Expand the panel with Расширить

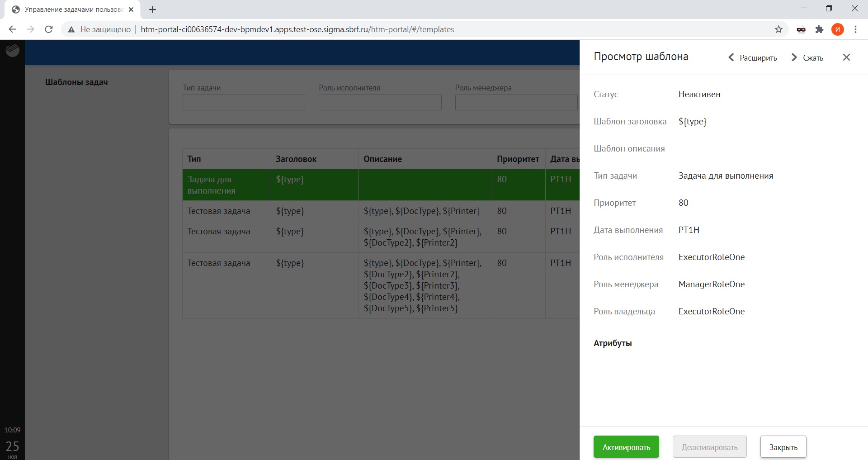[753, 58]
